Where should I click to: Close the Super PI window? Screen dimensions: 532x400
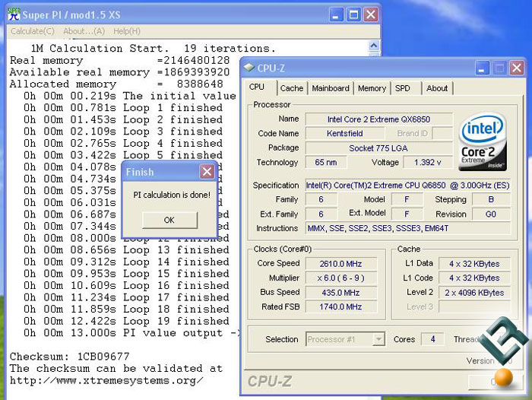371,15
